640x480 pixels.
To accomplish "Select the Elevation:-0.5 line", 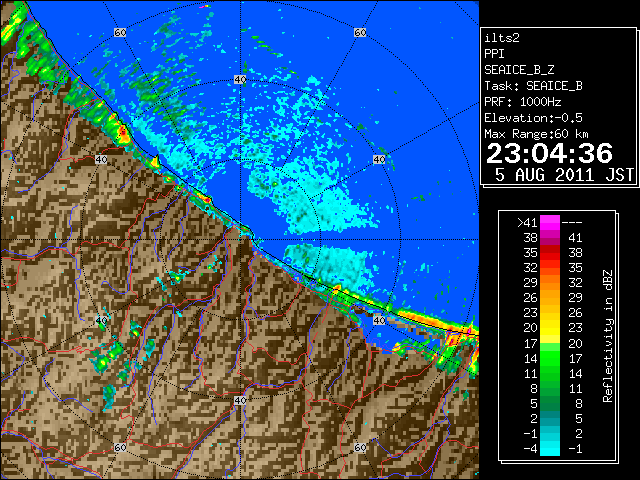I will click(x=533, y=118).
